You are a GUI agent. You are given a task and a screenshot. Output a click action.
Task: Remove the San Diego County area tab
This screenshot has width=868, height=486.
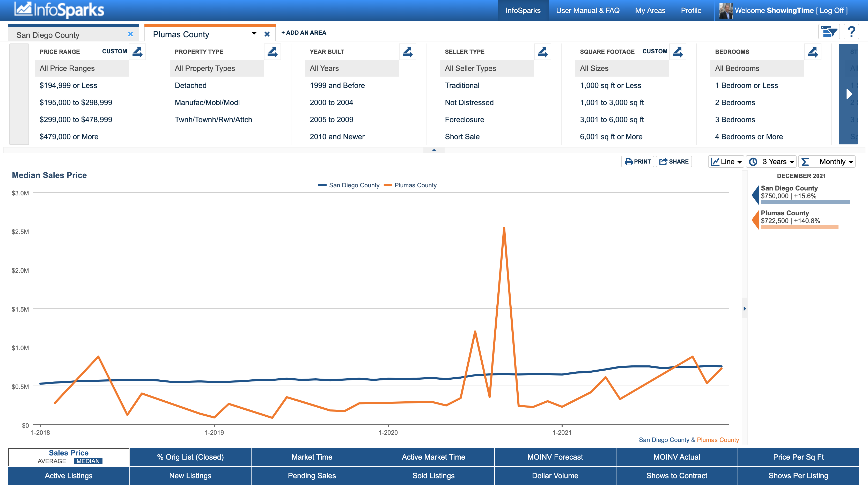point(130,34)
